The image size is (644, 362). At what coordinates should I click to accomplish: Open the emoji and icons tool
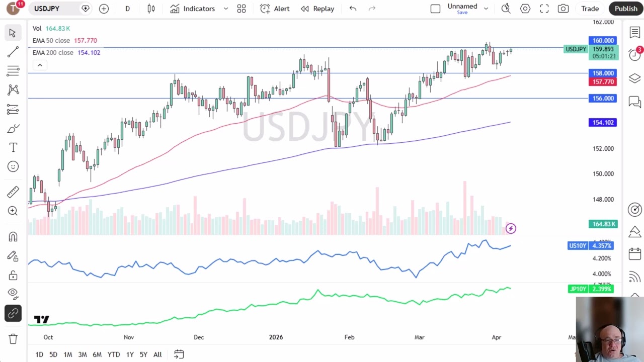click(13, 166)
